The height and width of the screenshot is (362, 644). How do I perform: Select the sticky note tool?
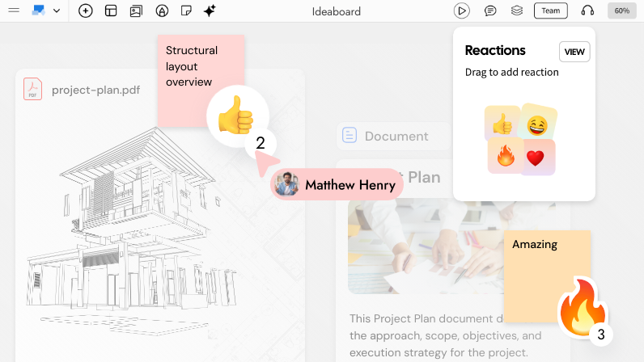pyautogui.click(x=186, y=11)
